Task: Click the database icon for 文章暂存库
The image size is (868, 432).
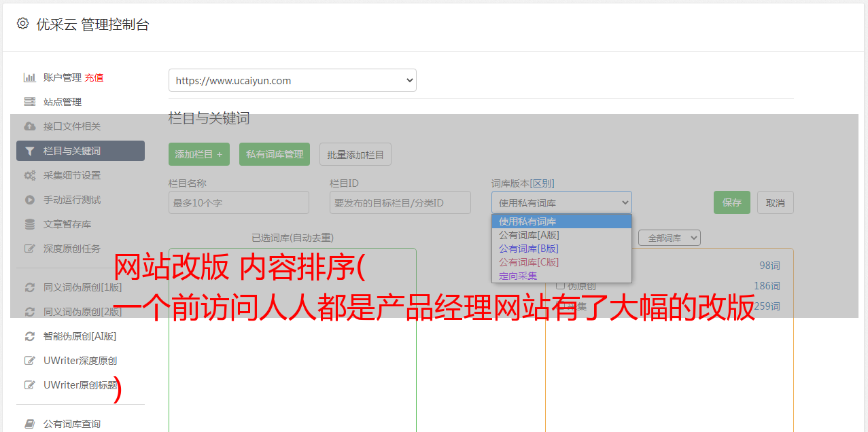Action: (x=30, y=224)
